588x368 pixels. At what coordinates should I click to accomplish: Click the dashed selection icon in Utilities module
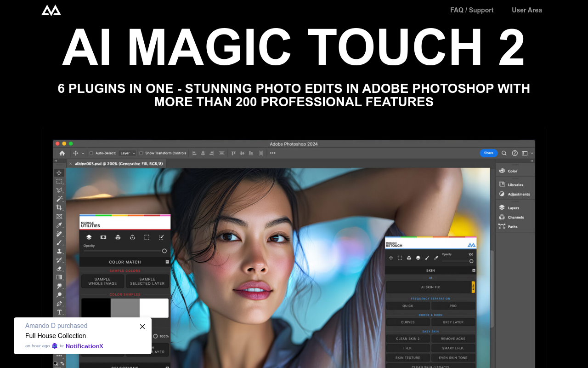point(147,237)
